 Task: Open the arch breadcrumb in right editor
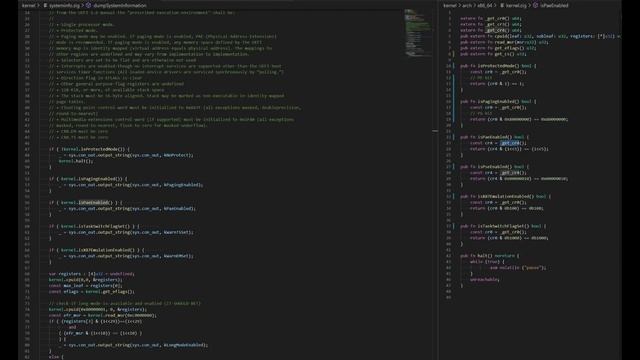point(467,5)
